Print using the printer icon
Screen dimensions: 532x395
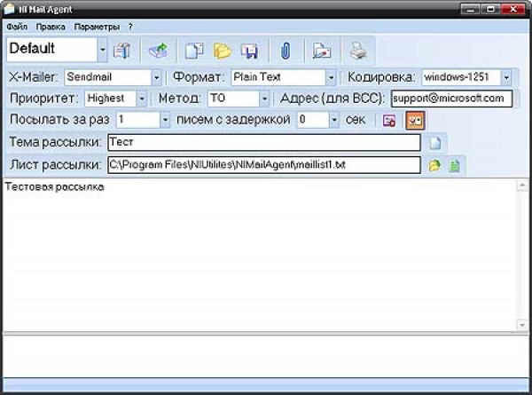tap(358, 51)
